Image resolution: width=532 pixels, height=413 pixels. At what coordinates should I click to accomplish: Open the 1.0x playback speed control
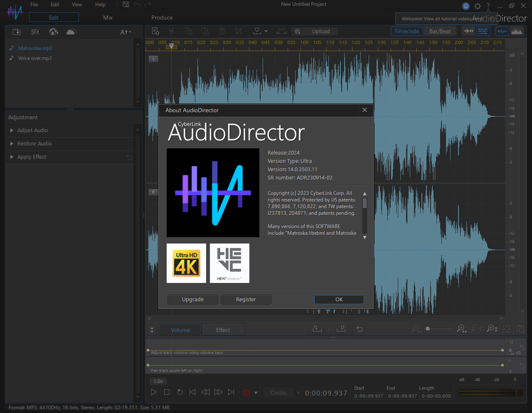(x=158, y=381)
